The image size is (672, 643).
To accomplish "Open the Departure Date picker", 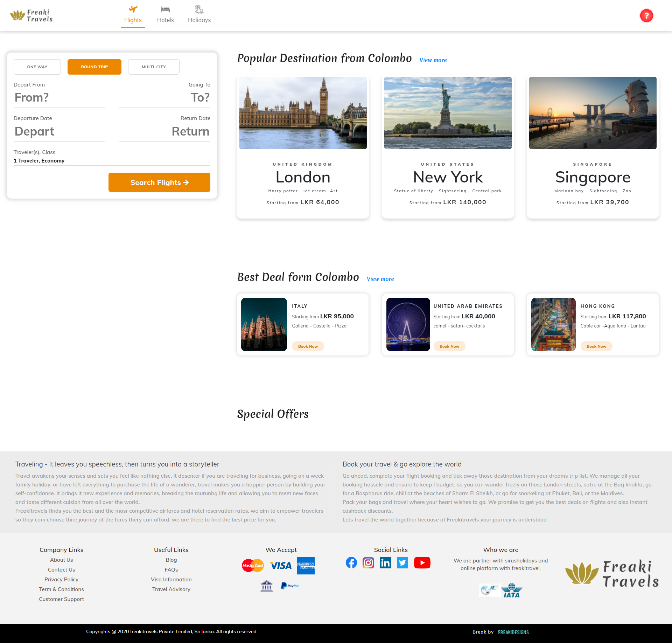I will click(35, 131).
